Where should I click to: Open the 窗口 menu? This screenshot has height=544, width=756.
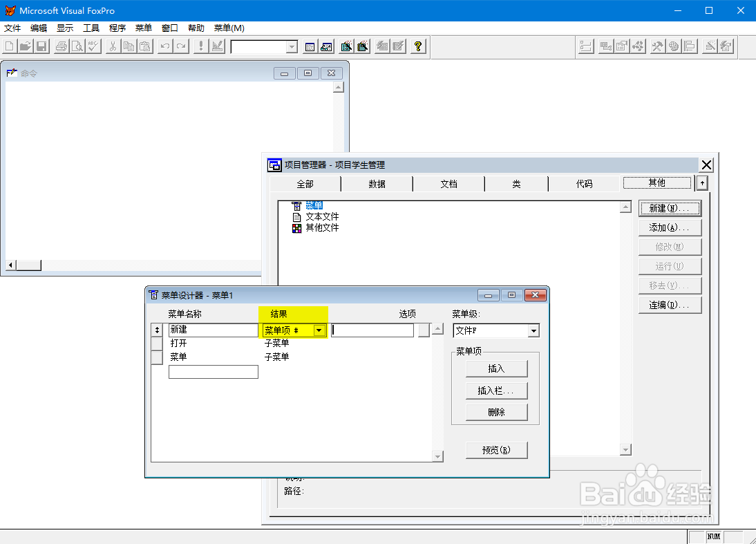[170, 28]
